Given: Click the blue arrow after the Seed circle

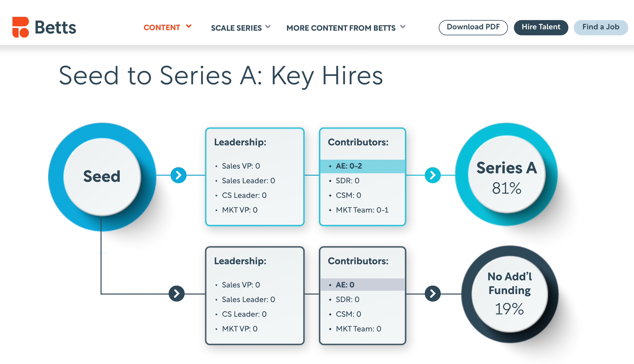Looking at the screenshot, I should 178,175.
